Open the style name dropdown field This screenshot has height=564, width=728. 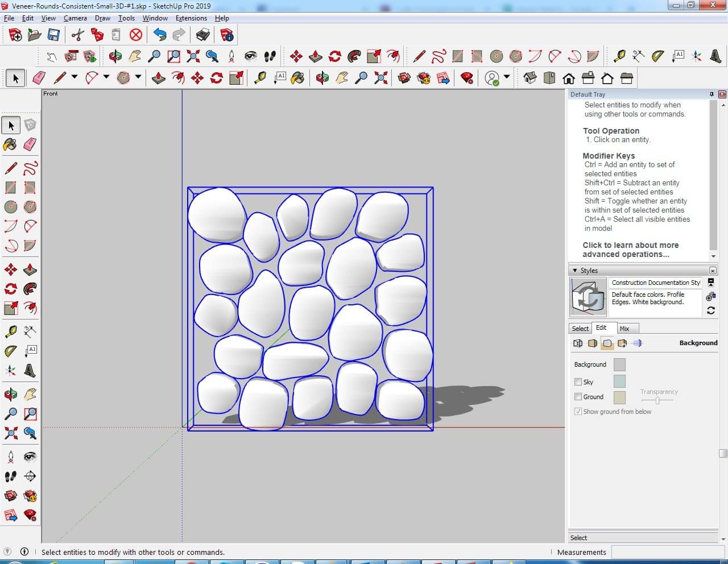[x=656, y=283]
